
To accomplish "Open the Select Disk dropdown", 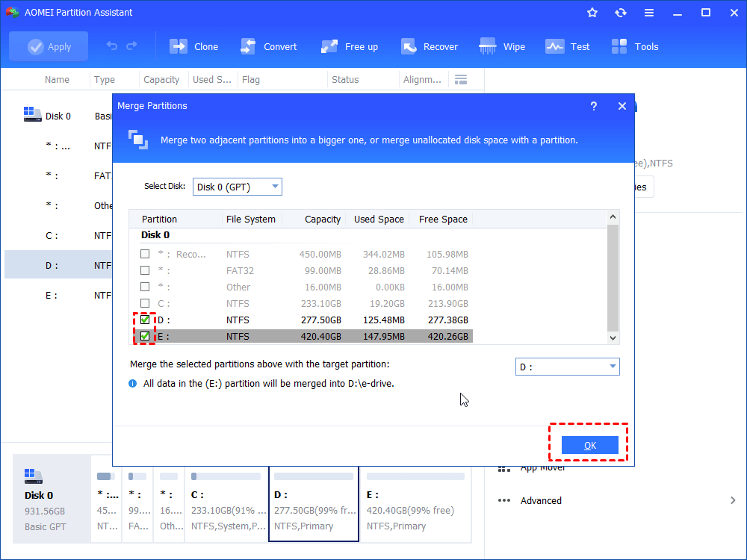I will click(238, 187).
